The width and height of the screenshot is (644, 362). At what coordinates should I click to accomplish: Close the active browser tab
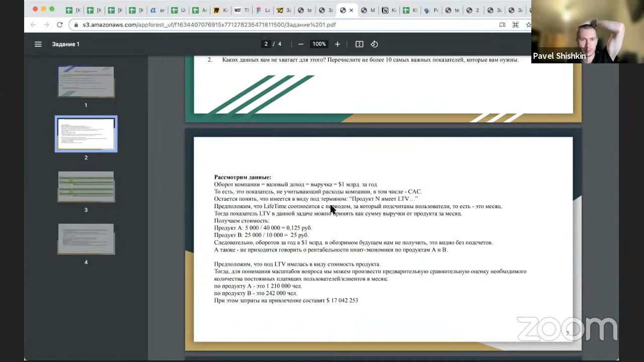point(351,10)
